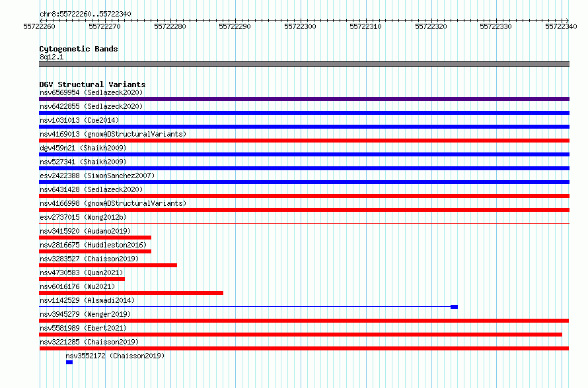Click the nsv1142529 (Alsmadi2014) label

pos(87,300)
